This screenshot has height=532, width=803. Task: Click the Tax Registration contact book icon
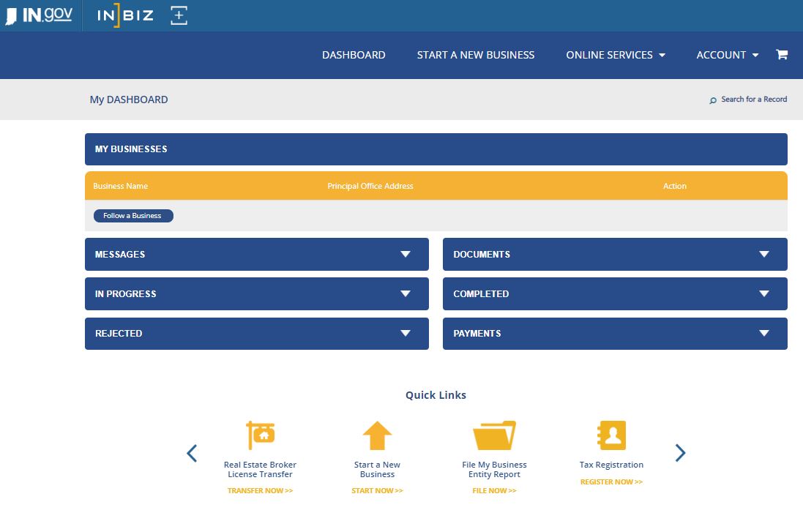click(x=611, y=435)
